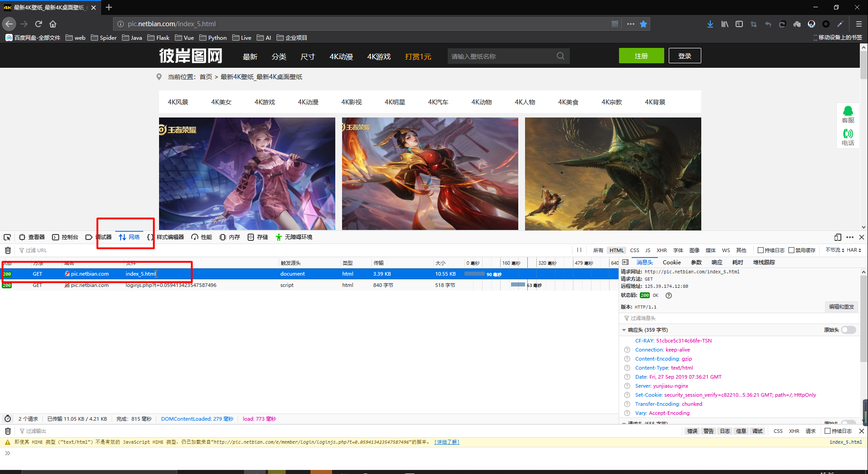Close the DevTools panel
Image resolution: width=868 pixels, height=474 pixels.
pos(862,237)
